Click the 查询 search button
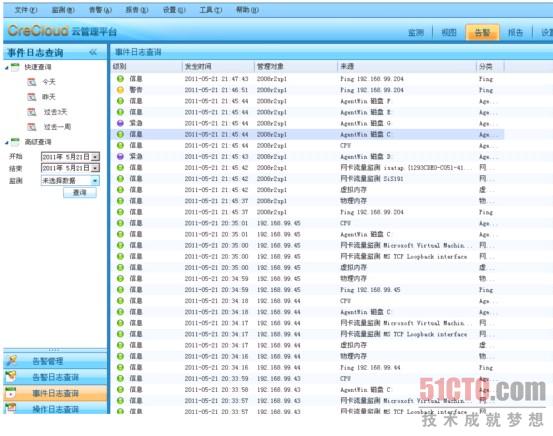Image resolution: width=553 pixels, height=436 pixels. click(80, 193)
